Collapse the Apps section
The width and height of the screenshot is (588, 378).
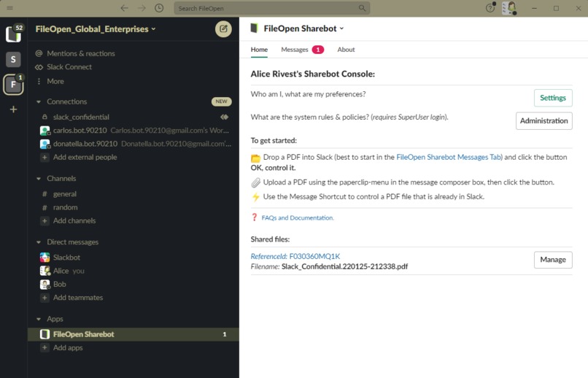39,319
